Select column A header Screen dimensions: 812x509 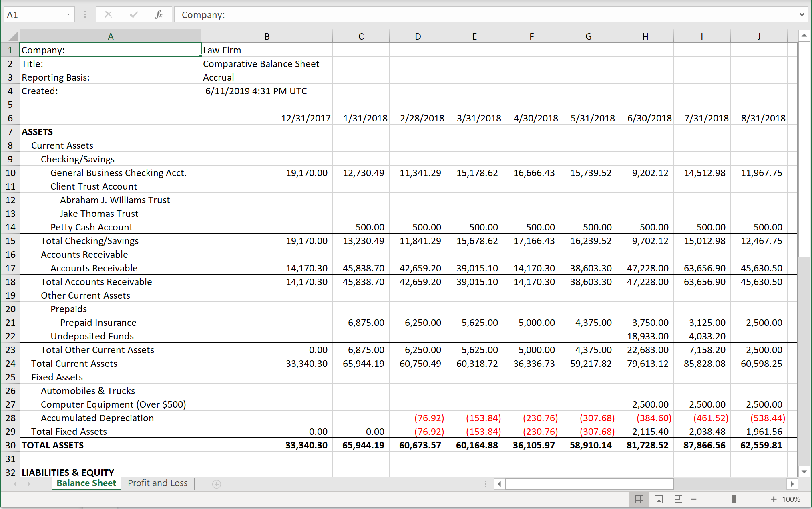pos(111,36)
